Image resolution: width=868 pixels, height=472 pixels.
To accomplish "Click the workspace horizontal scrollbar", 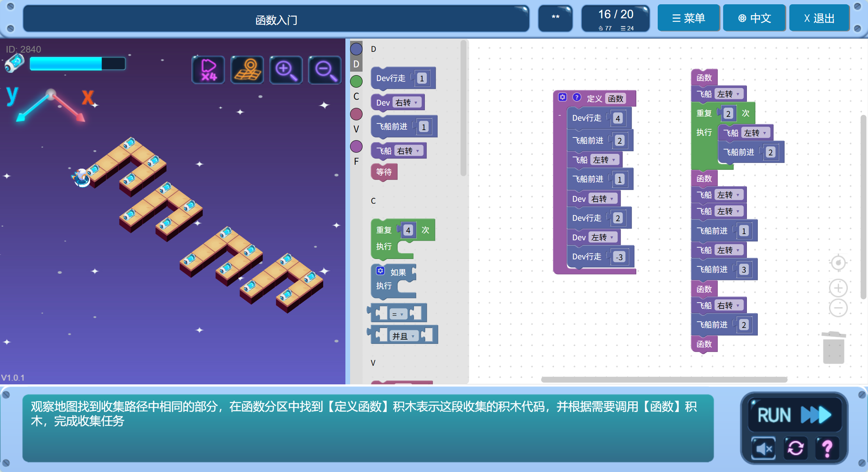I will click(664, 379).
